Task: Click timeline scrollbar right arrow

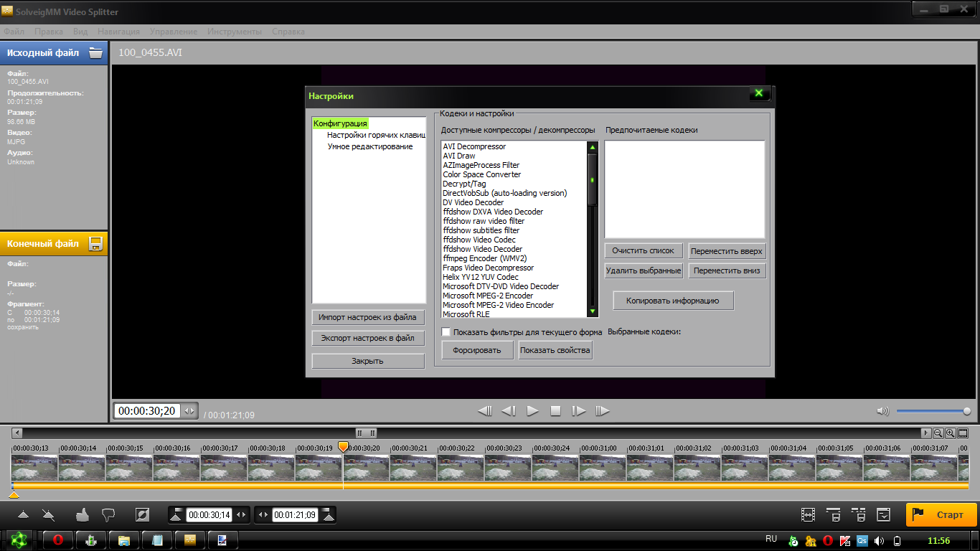Action: tap(926, 433)
